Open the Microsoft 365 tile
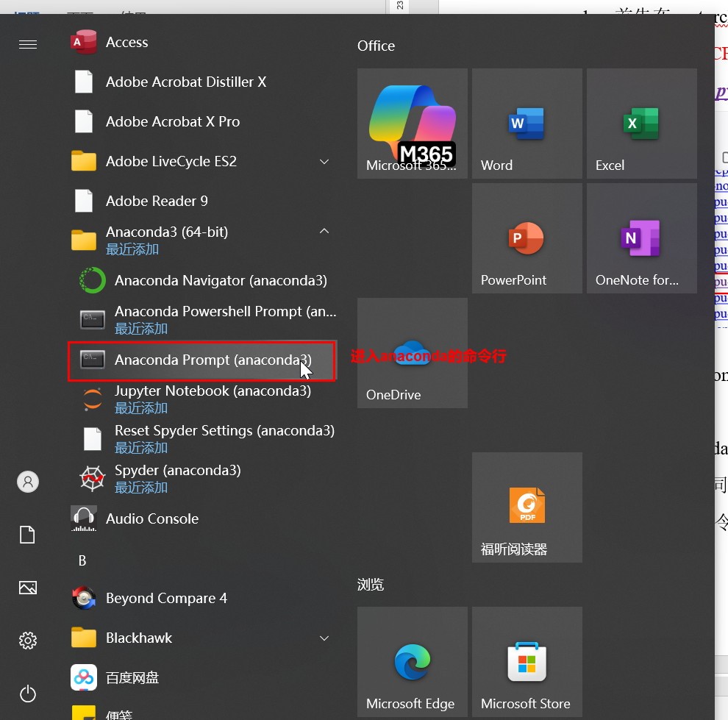This screenshot has height=720, width=728. pos(413,124)
